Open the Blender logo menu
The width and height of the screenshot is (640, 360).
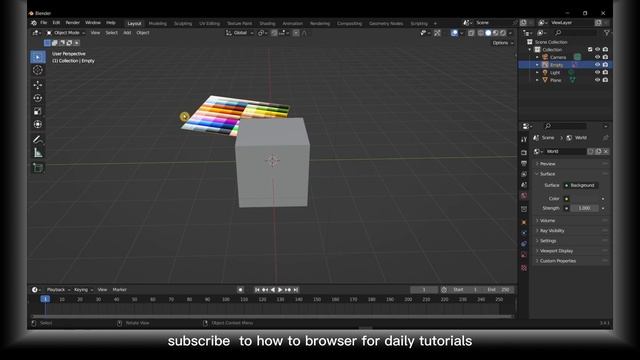pyautogui.click(x=34, y=23)
